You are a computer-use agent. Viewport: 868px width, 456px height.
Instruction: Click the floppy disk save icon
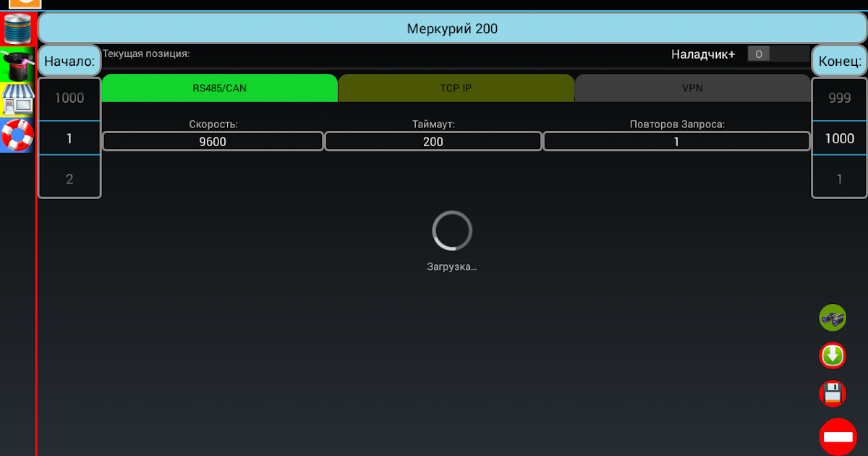(833, 394)
